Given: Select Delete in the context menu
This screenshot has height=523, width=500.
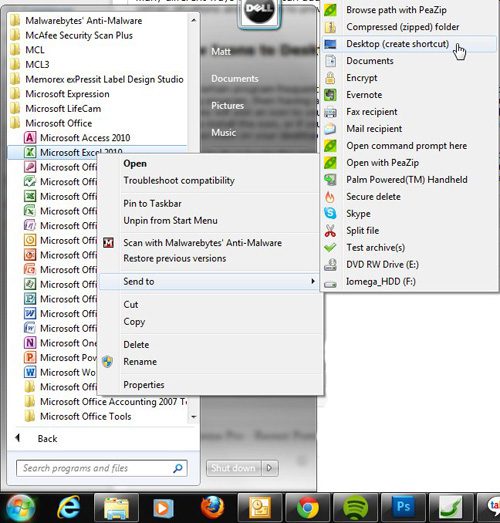Looking at the screenshot, I should [x=136, y=345].
